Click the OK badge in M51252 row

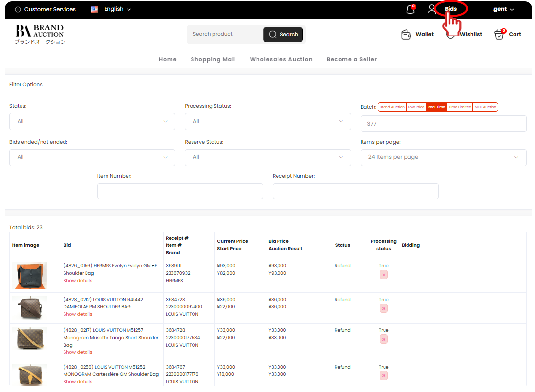tap(384, 376)
